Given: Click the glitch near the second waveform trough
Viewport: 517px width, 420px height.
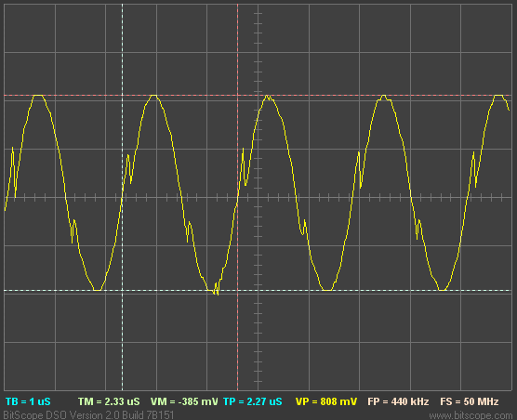Looking at the screenshot, I should coord(216,288).
